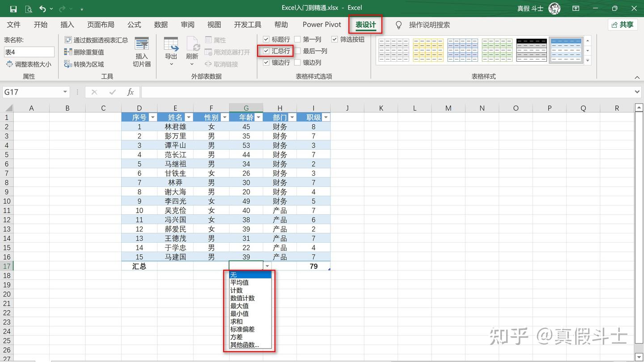Collapse the ribbon with the chevron
The image size is (644, 362).
coord(637,77)
